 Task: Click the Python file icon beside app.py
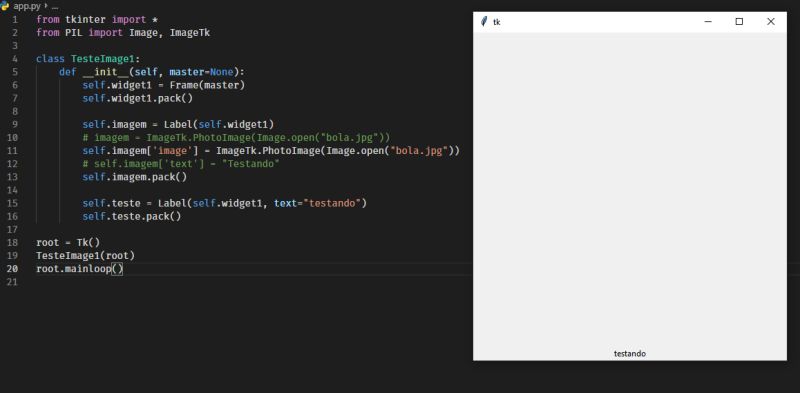coord(5,6)
